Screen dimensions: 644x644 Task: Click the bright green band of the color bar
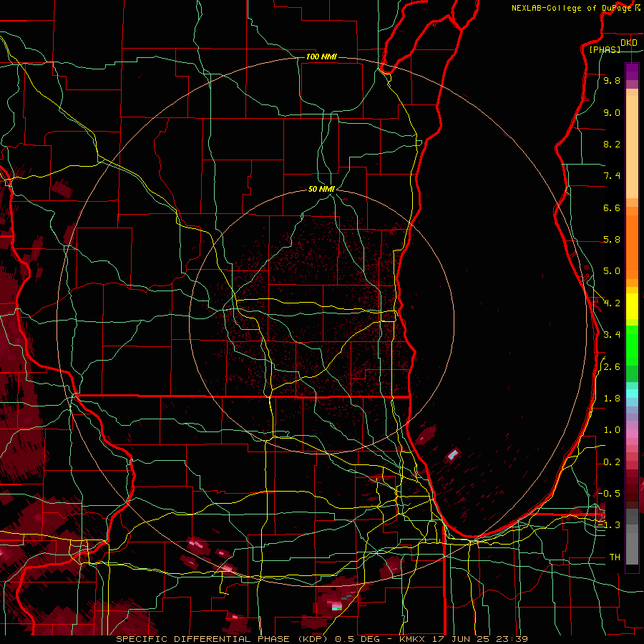(x=632, y=346)
